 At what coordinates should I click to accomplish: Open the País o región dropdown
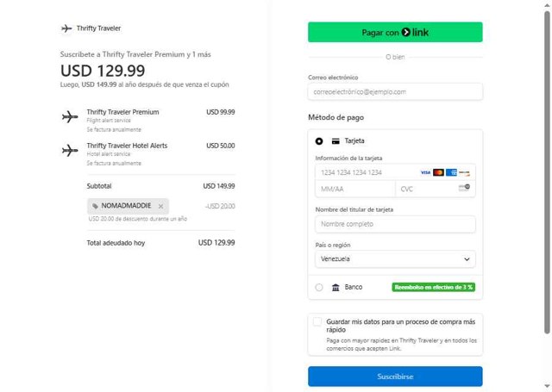pyautogui.click(x=395, y=259)
